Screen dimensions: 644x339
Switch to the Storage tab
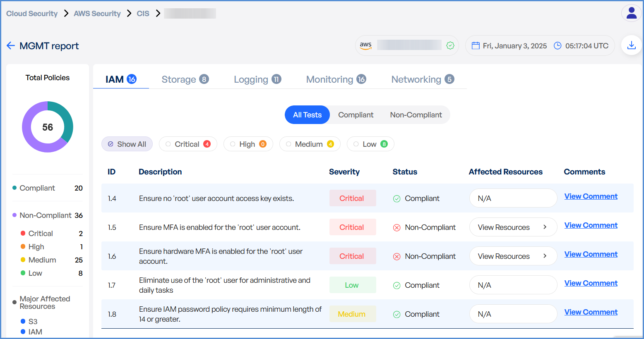(185, 79)
